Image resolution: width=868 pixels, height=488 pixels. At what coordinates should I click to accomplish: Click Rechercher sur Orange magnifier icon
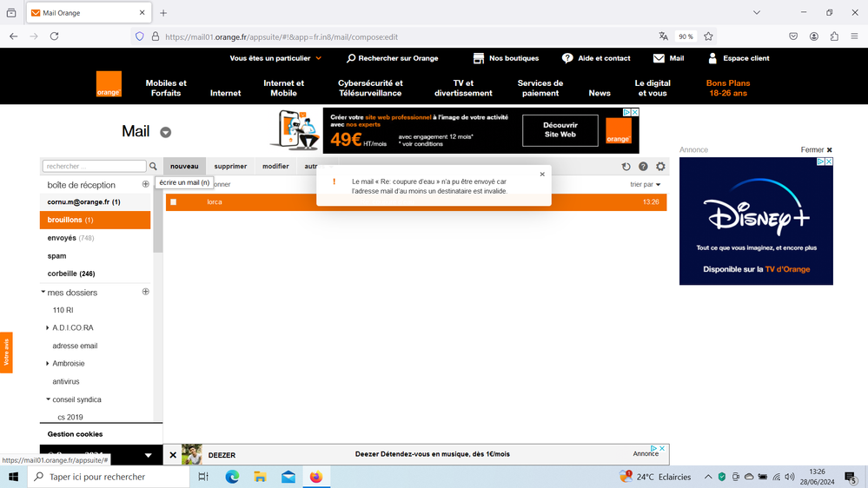coord(351,58)
